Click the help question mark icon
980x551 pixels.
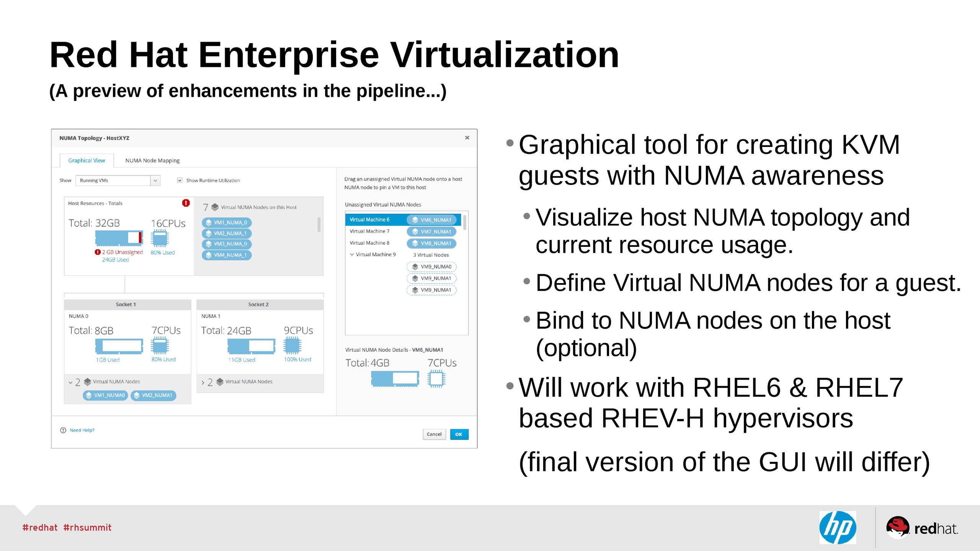pyautogui.click(x=63, y=430)
